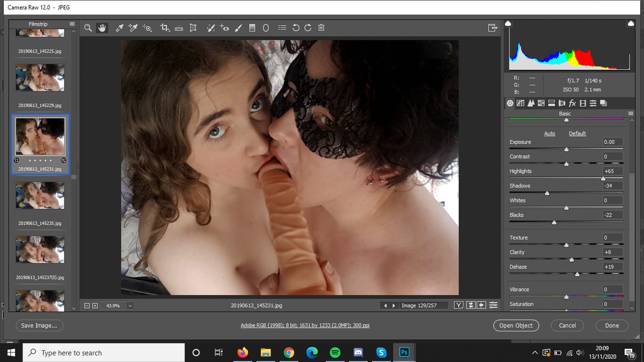Click the Save Image button
The image size is (644, 362).
coord(39,326)
